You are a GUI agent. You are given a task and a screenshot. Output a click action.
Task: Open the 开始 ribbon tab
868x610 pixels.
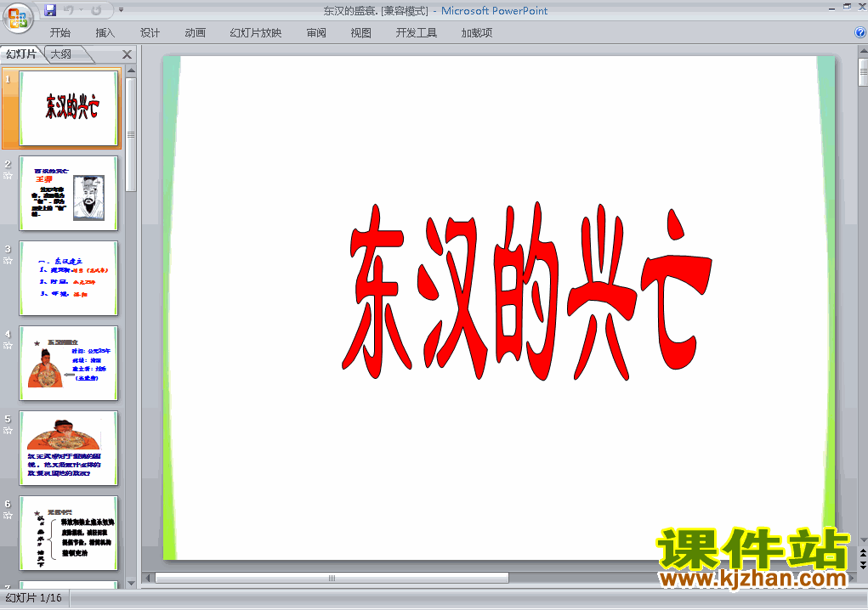click(60, 33)
